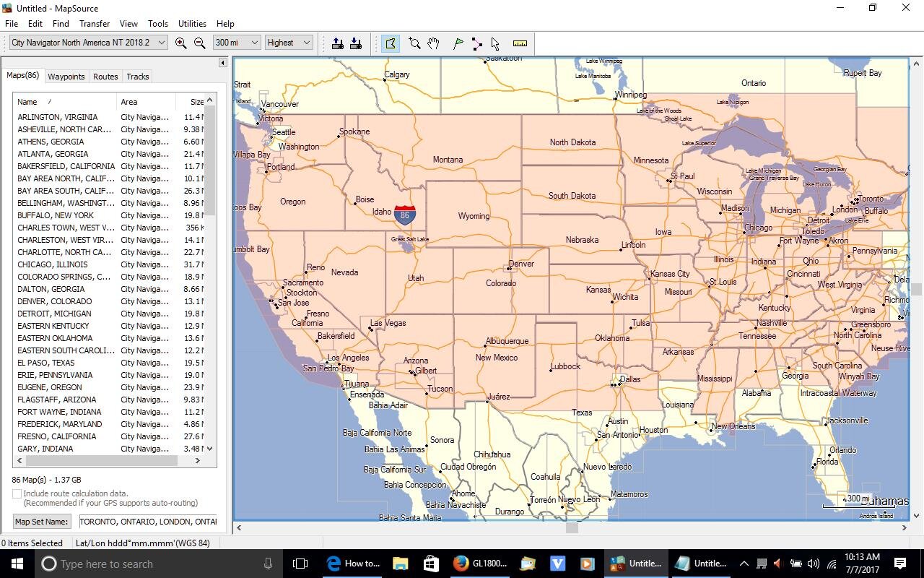Open the File menu
Image resolution: width=924 pixels, height=578 pixels.
(12, 24)
